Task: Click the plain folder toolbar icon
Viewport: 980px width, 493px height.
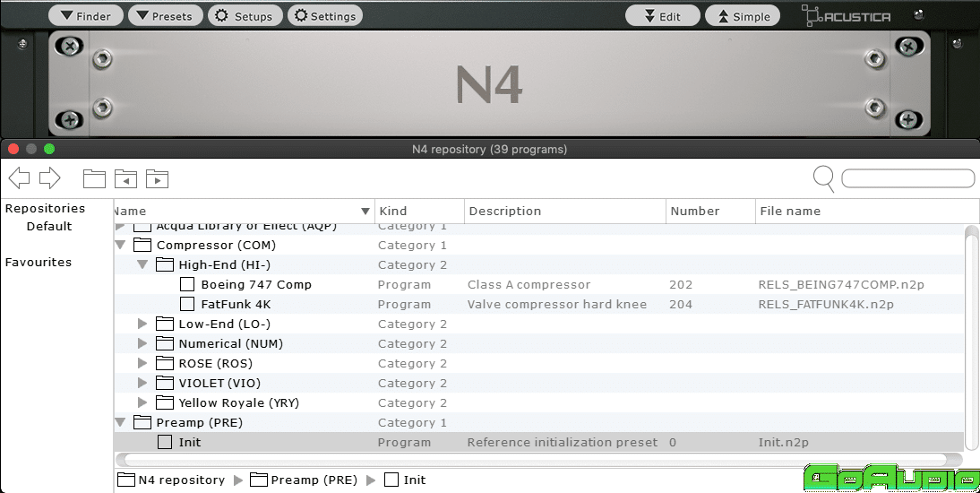Action: pyautogui.click(x=94, y=179)
